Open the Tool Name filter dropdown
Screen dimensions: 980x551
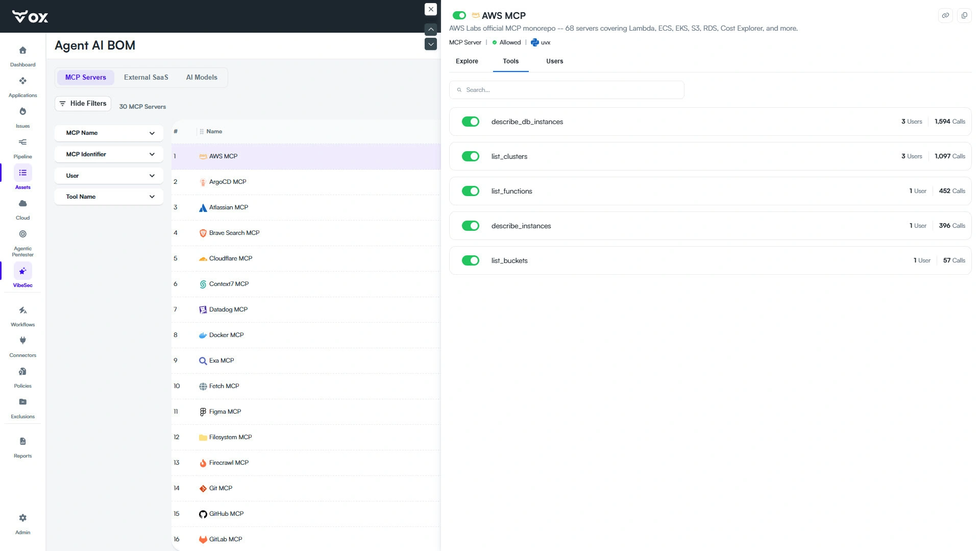[109, 197]
